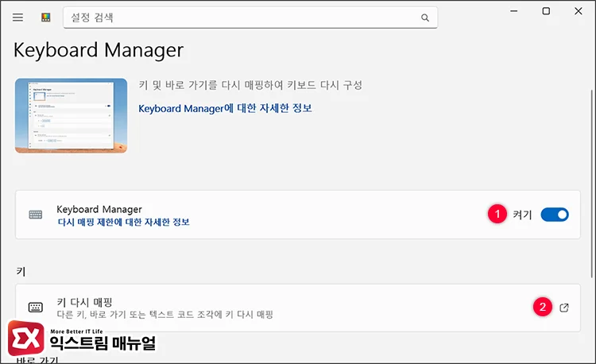Open 다시 매핑 제한에 대한 자세한 정보 link
Viewport: 596px width, 364px height.
point(123,222)
